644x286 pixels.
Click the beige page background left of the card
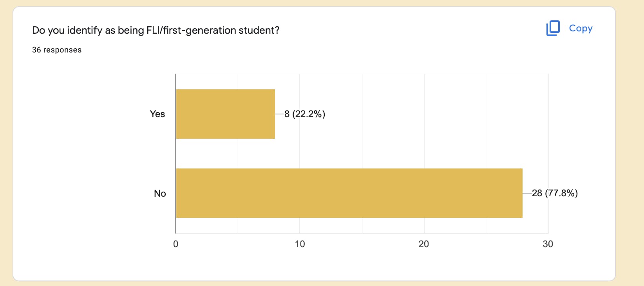tap(6, 143)
